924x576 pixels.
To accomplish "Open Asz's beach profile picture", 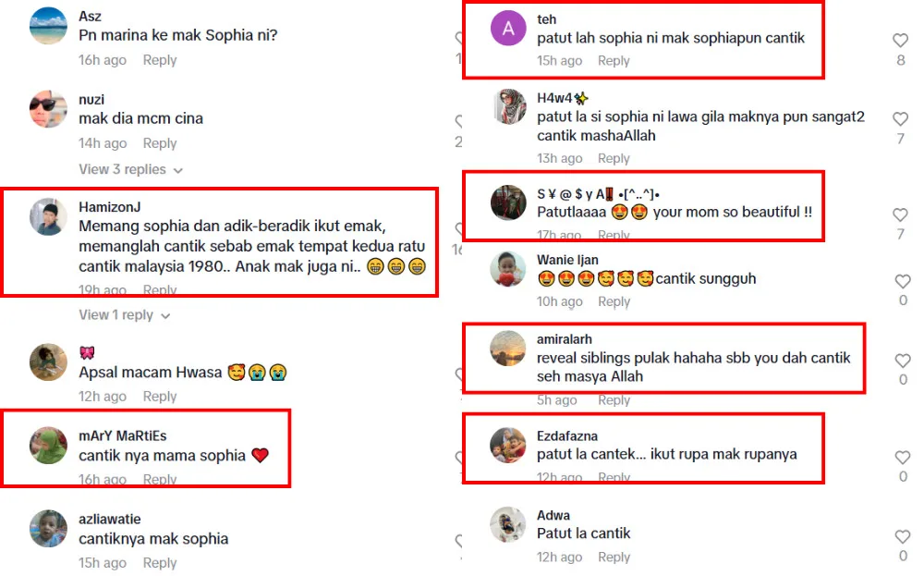I will click(48, 26).
